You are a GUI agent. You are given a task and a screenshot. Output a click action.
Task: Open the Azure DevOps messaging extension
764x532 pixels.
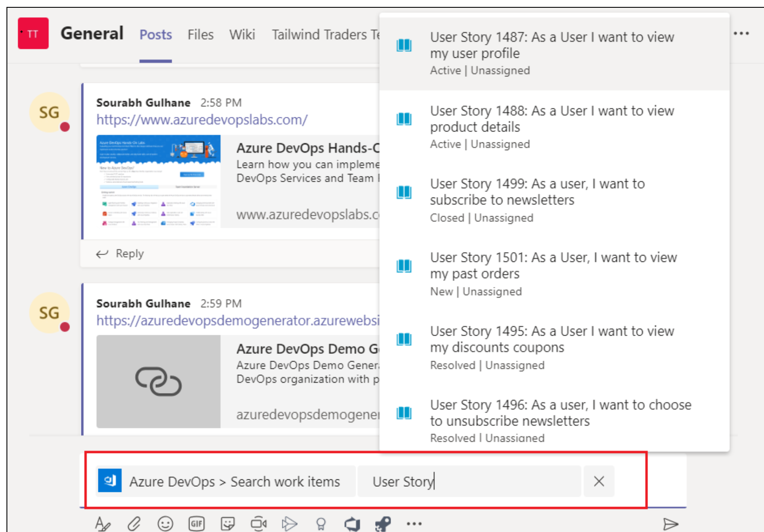(352, 524)
